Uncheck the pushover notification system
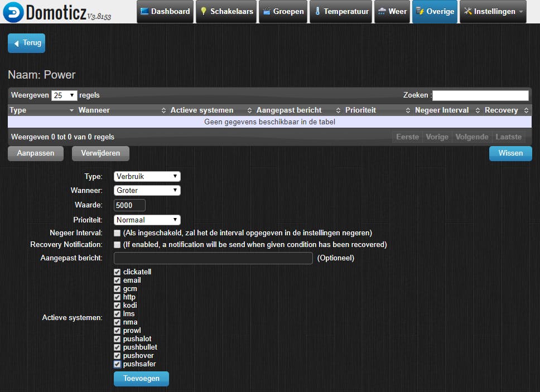Image resolution: width=540 pixels, height=392 pixels. tap(117, 355)
